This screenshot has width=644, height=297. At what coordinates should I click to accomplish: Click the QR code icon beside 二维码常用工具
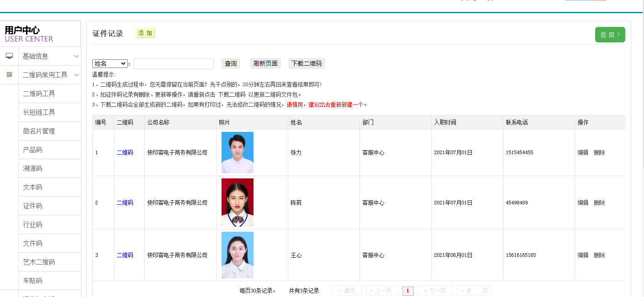[9, 75]
